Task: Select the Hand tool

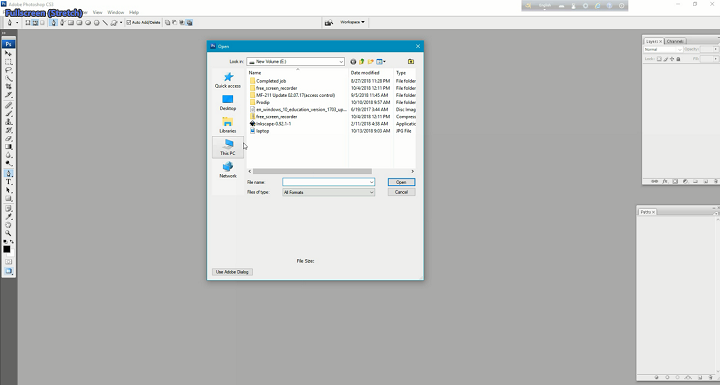Action: click(8, 225)
